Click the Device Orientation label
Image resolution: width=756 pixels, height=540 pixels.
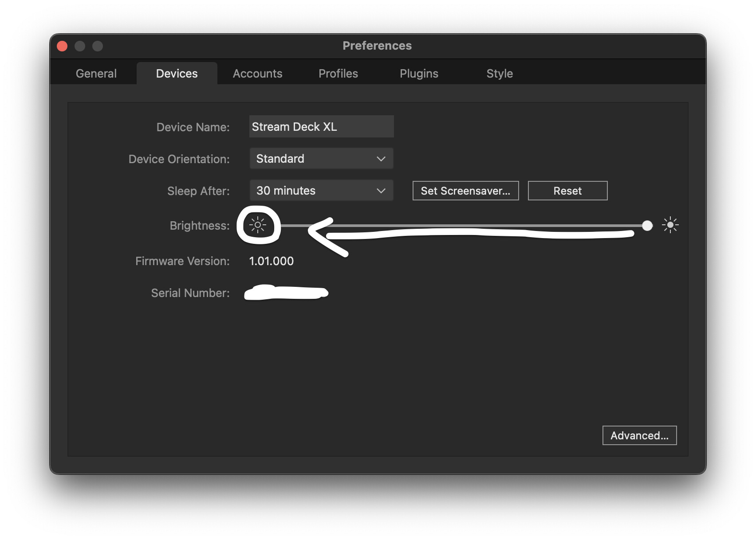tap(179, 159)
